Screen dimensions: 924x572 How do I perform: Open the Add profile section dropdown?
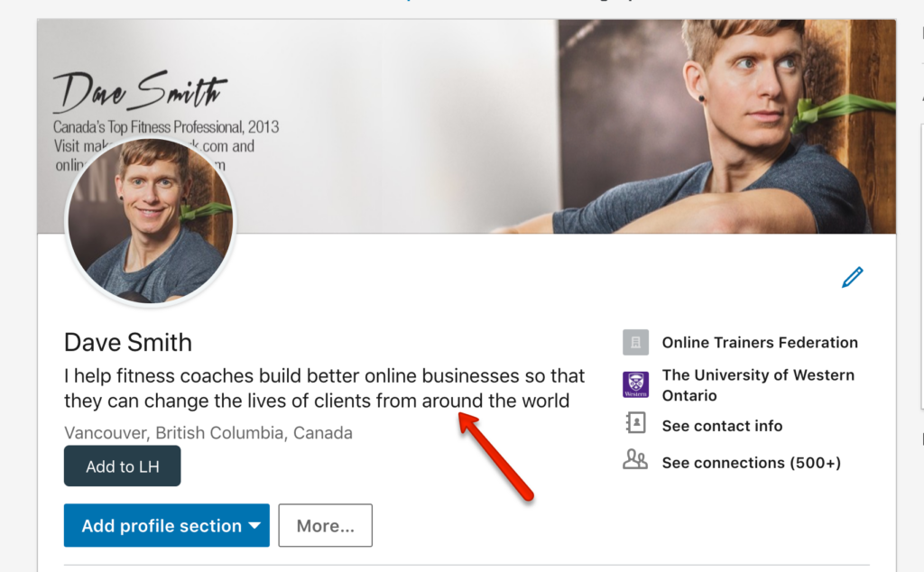coord(167,525)
